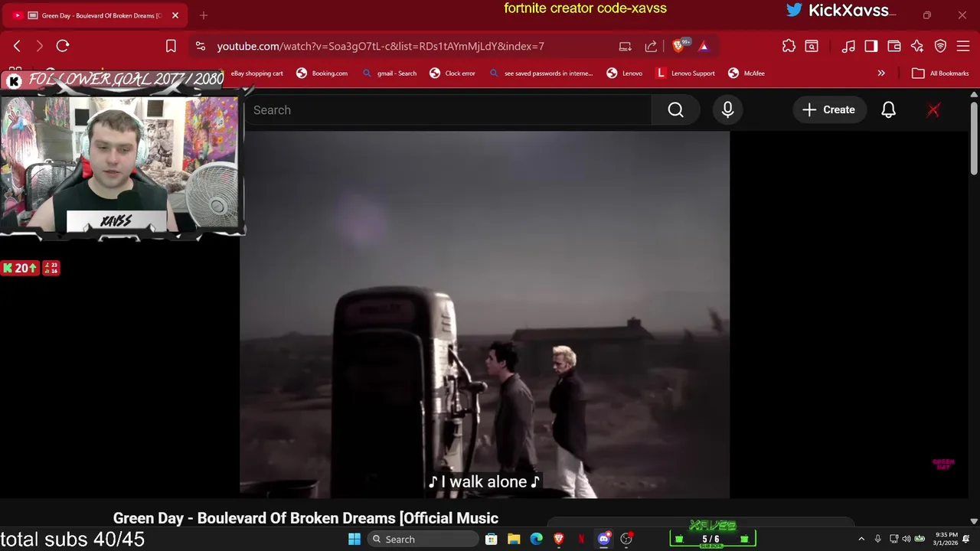
Task: Open Clock error bookmark
Action: coord(452,73)
